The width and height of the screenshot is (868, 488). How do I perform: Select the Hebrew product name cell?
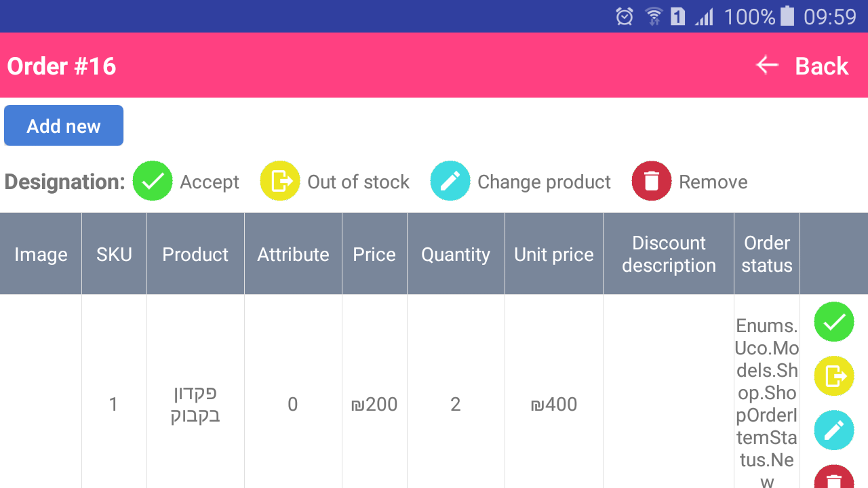(195, 404)
